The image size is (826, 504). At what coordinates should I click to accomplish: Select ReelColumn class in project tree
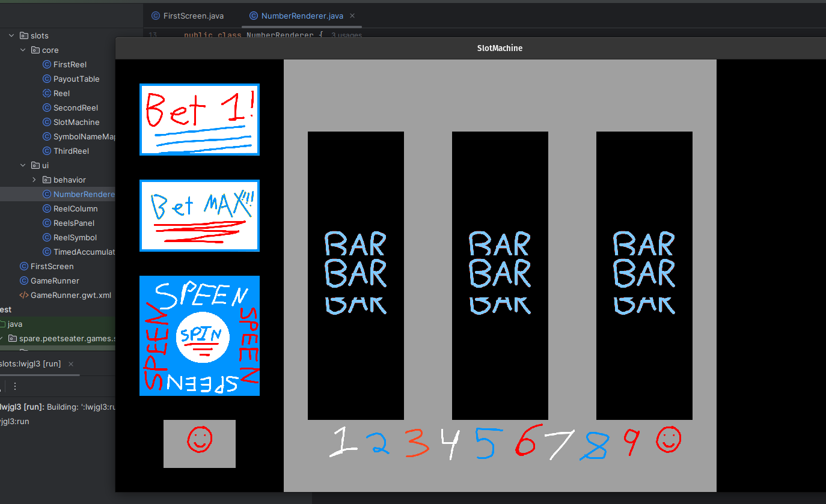pos(75,208)
